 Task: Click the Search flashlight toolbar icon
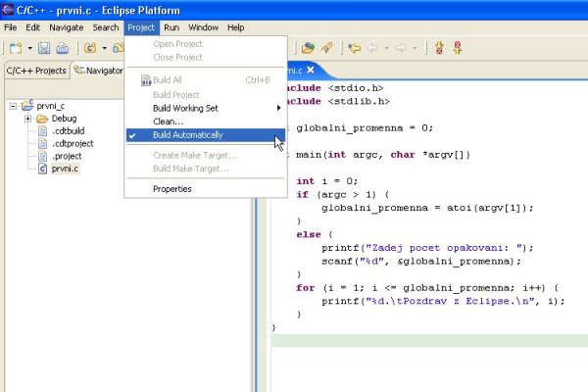326,47
